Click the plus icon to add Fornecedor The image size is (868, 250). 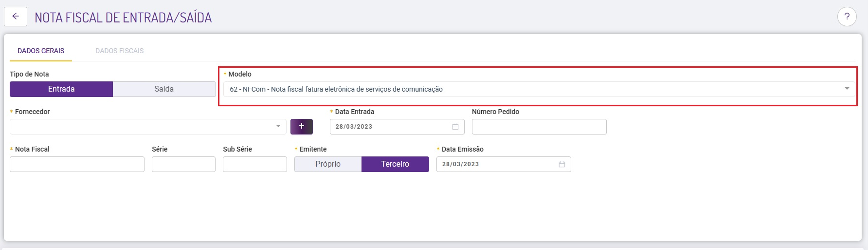(x=302, y=126)
